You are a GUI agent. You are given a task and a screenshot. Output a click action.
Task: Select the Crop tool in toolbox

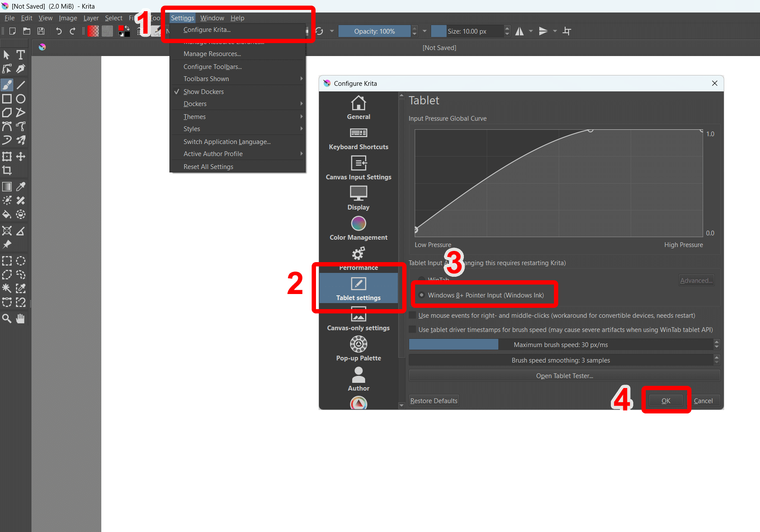(x=7, y=170)
